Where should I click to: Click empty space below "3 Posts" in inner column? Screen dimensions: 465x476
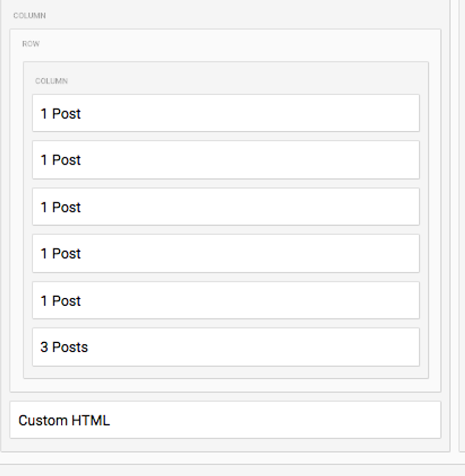click(225, 372)
